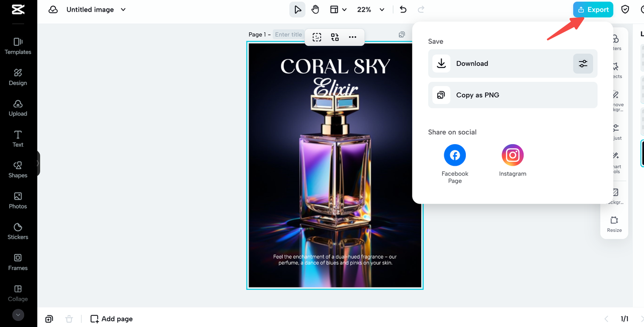
Task: Click the replace/scan icon in floating toolbar
Action: (335, 37)
